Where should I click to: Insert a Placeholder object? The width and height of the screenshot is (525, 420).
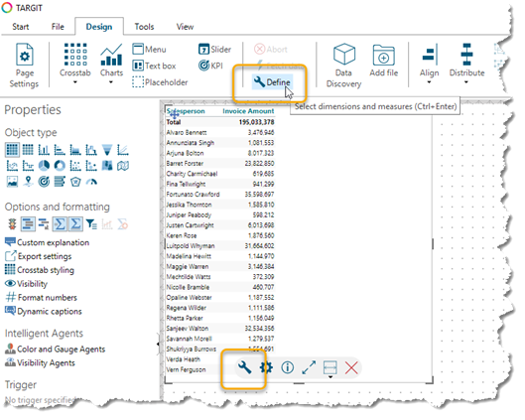pos(160,82)
